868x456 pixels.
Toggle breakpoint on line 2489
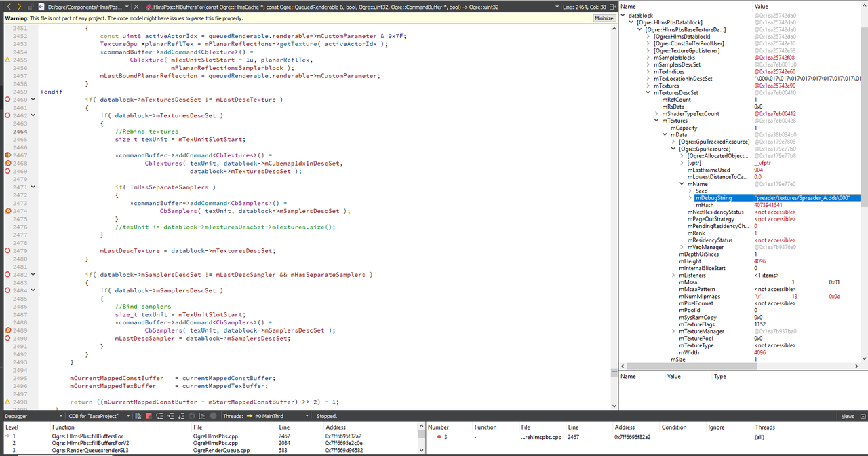(x=7, y=330)
